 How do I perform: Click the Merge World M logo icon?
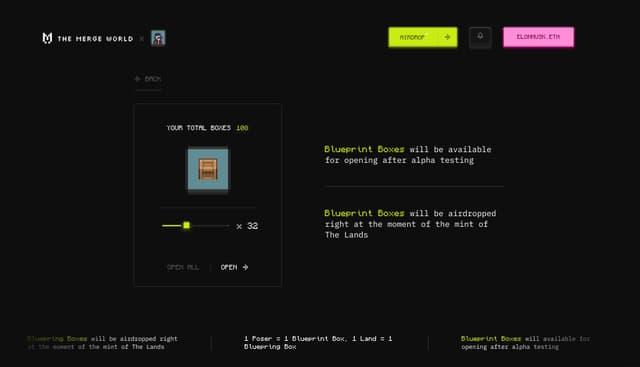coord(47,38)
